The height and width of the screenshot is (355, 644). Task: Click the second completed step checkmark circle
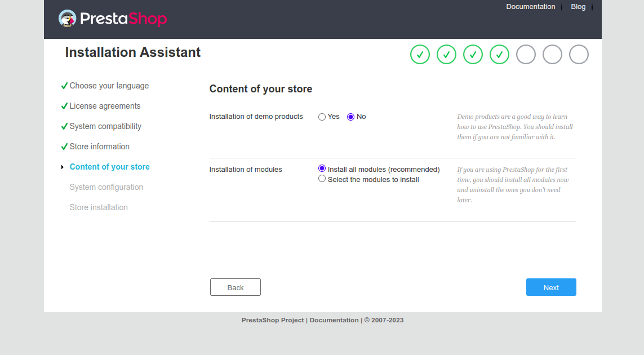446,55
